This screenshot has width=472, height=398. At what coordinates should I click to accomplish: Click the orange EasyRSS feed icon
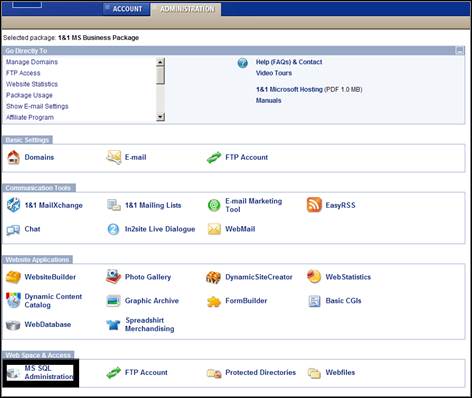point(314,205)
